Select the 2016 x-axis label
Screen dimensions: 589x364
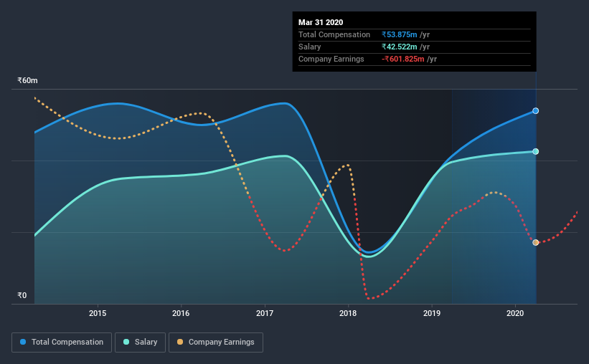point(181,313)
